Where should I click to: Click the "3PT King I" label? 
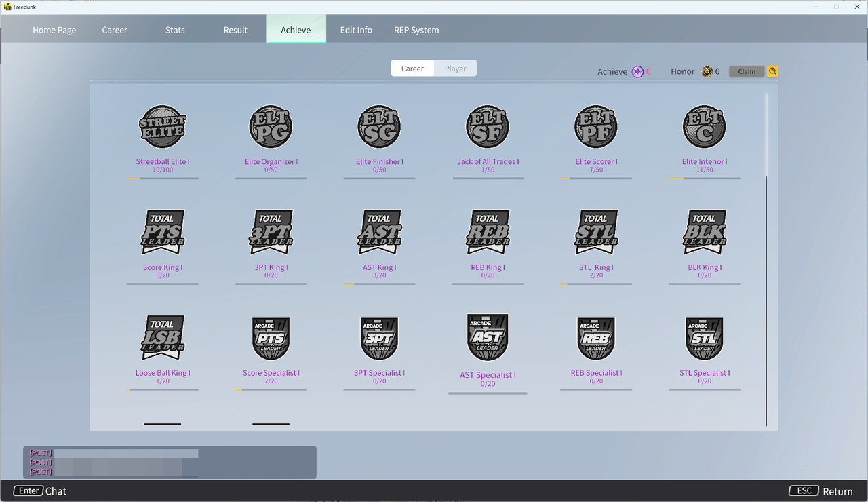pyautogui.click(x=271, y=268)
